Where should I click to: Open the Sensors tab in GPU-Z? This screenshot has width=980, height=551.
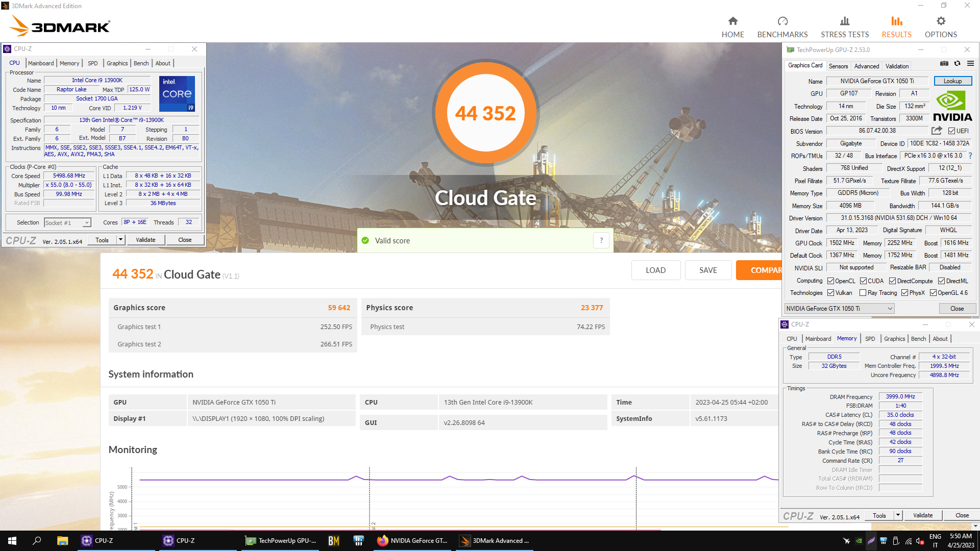pyautogui.click(x=838, y=66)
